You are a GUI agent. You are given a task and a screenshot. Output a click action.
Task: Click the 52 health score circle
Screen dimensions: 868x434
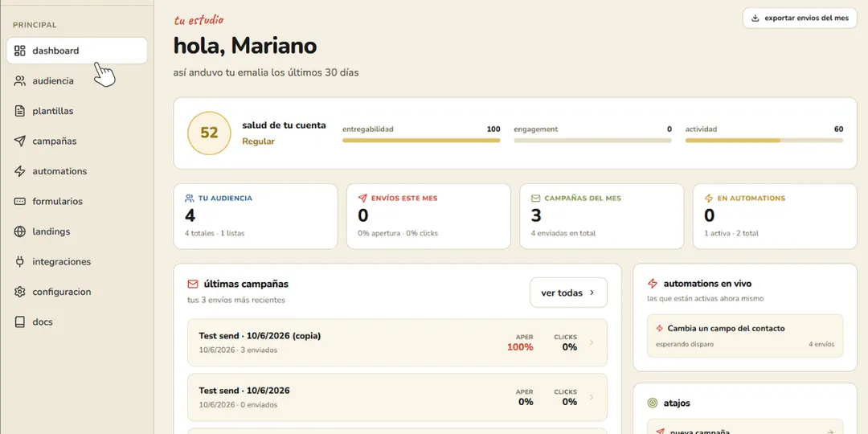(x=209, y=133)
